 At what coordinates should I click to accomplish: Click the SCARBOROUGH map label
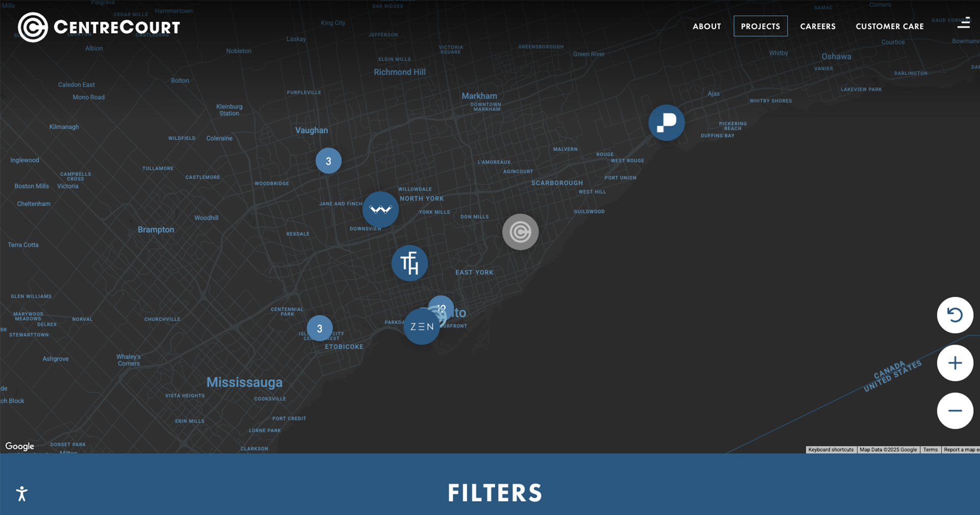point(557,183)
